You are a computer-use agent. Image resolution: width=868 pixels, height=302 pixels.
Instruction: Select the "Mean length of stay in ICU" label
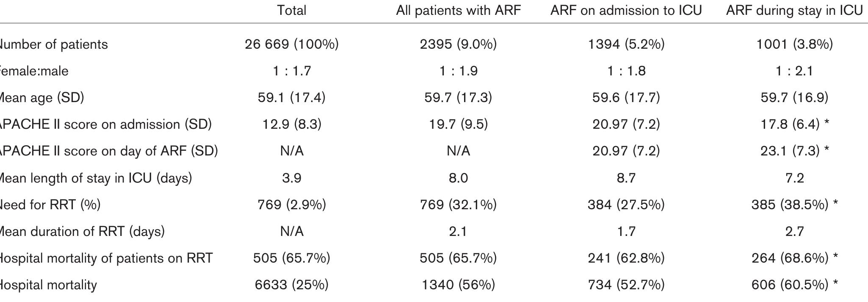point(95,178)
